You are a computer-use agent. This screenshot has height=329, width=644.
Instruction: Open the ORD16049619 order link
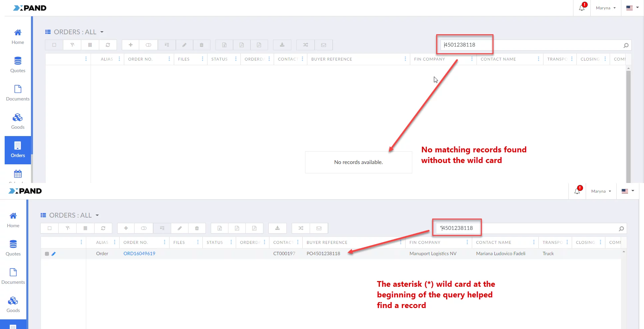pyautogui.click(x=139, y=253)
